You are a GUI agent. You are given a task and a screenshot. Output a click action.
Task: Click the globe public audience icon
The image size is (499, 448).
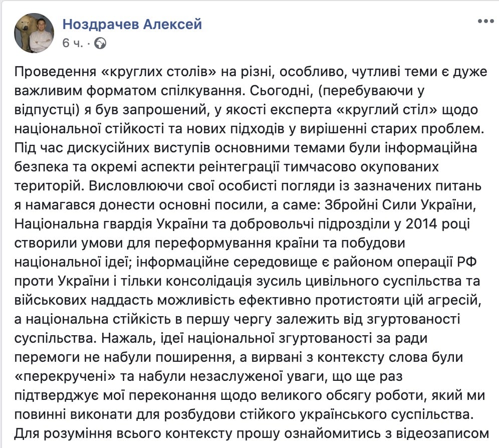[100, 43]
